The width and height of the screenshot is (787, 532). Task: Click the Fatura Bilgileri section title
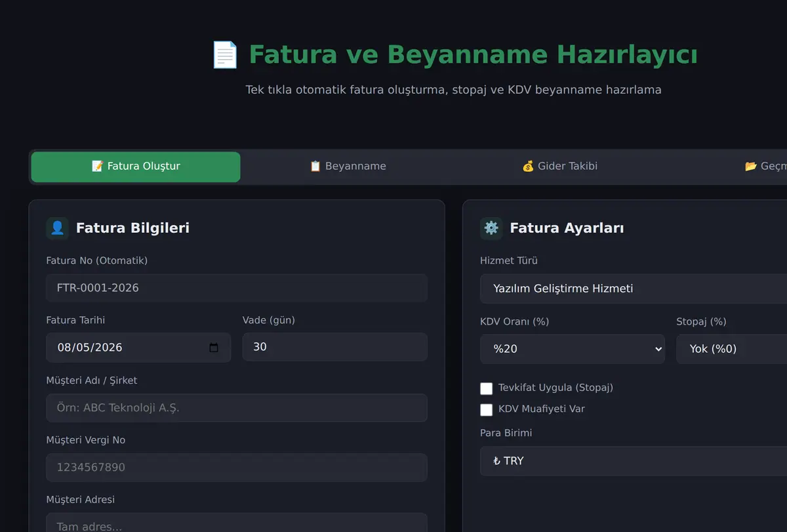pos(132,228)
